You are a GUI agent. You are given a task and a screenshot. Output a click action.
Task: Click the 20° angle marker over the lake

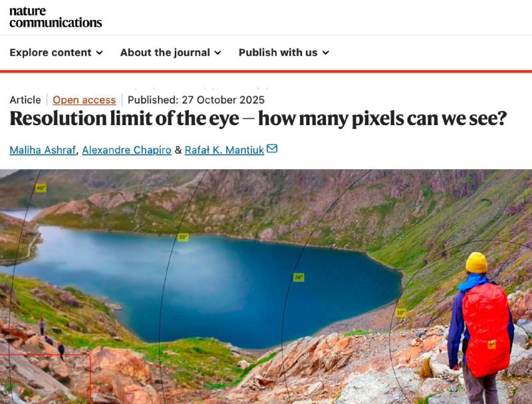pyautogui.click(x=299, y=277)
